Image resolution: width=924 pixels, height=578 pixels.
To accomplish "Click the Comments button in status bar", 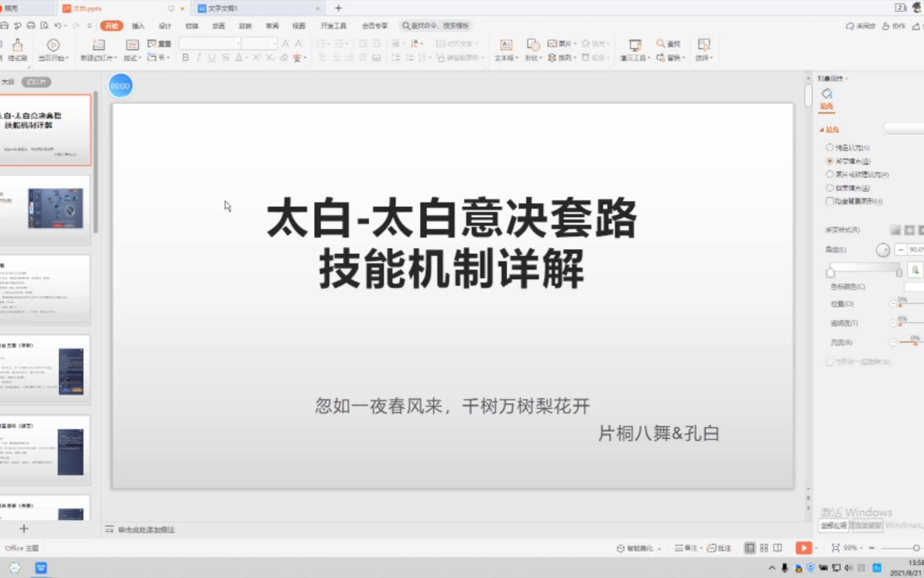I will [719, 547].
